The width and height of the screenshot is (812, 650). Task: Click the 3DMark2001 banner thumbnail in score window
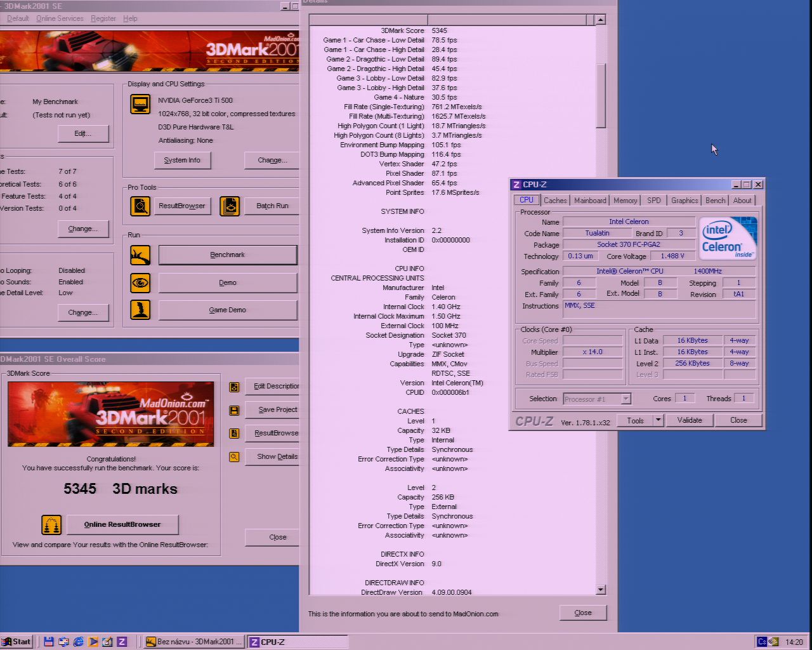[111, 414]
